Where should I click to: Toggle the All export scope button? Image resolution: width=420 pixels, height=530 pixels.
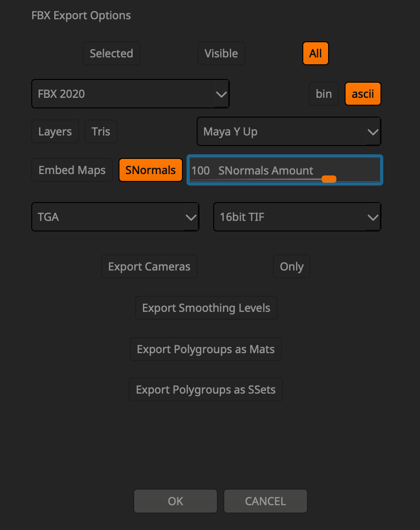point(315,54)
